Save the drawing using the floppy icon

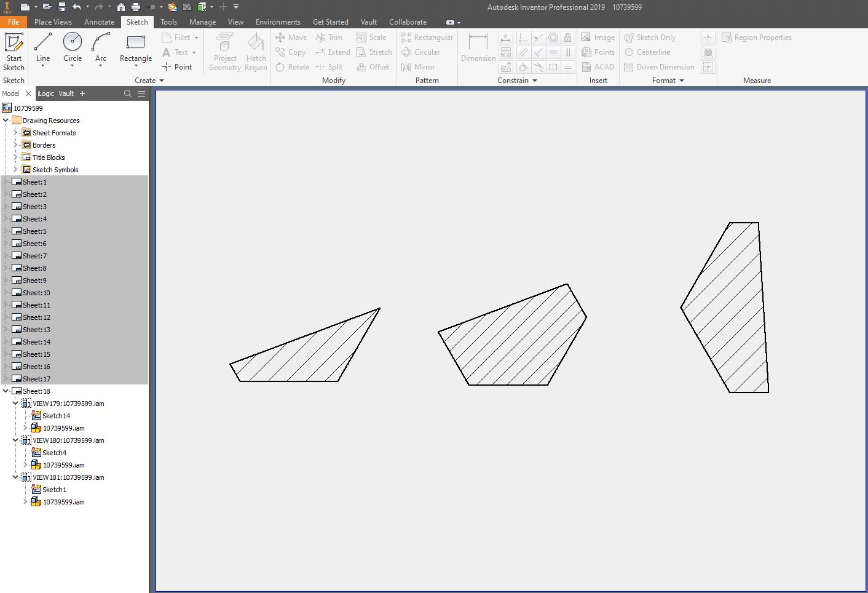[x=62, y=7]
